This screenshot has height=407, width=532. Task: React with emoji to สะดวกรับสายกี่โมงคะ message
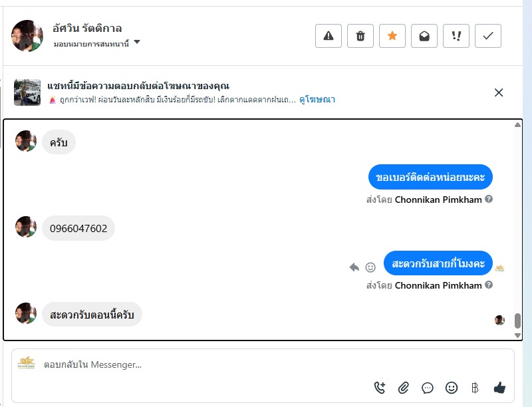[371, 267]
